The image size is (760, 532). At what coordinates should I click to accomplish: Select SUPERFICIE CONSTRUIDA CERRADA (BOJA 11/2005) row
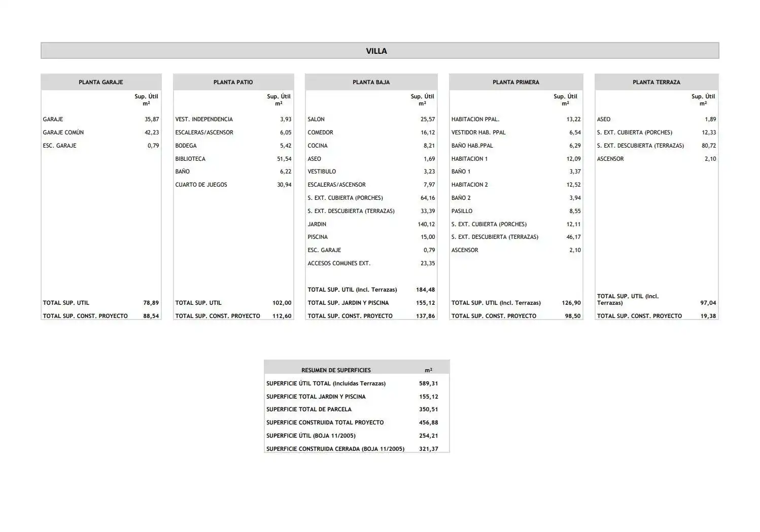click(357, 449)
